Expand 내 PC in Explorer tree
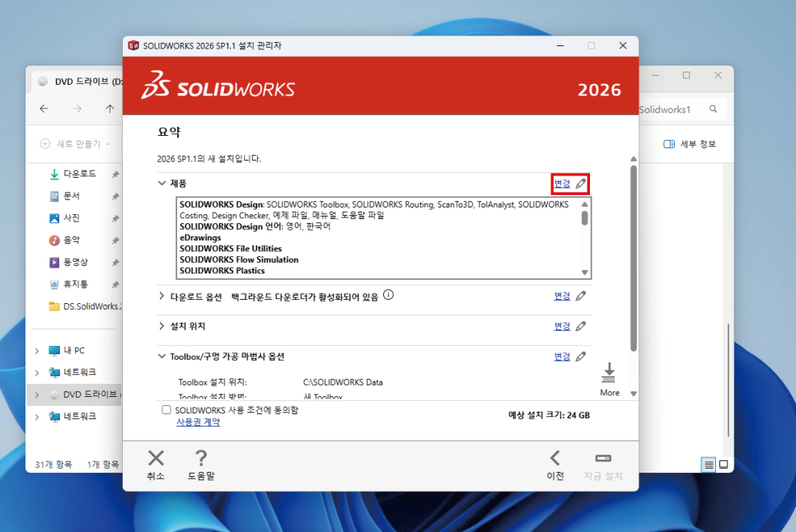 (37, 351)
